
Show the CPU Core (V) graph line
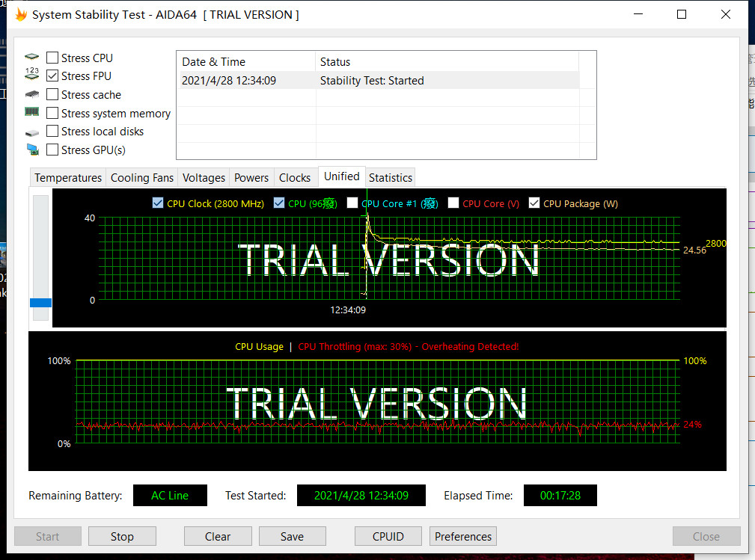[x=453, y=203]
